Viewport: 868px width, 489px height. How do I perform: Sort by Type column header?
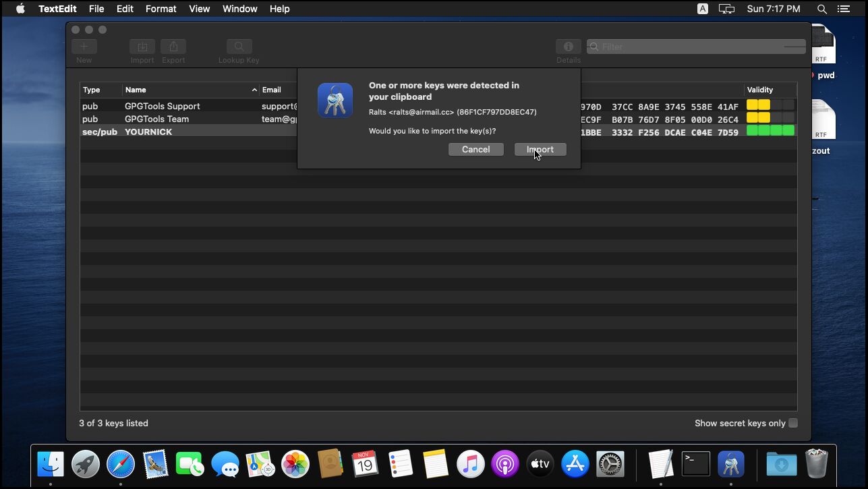pos(100,90)
